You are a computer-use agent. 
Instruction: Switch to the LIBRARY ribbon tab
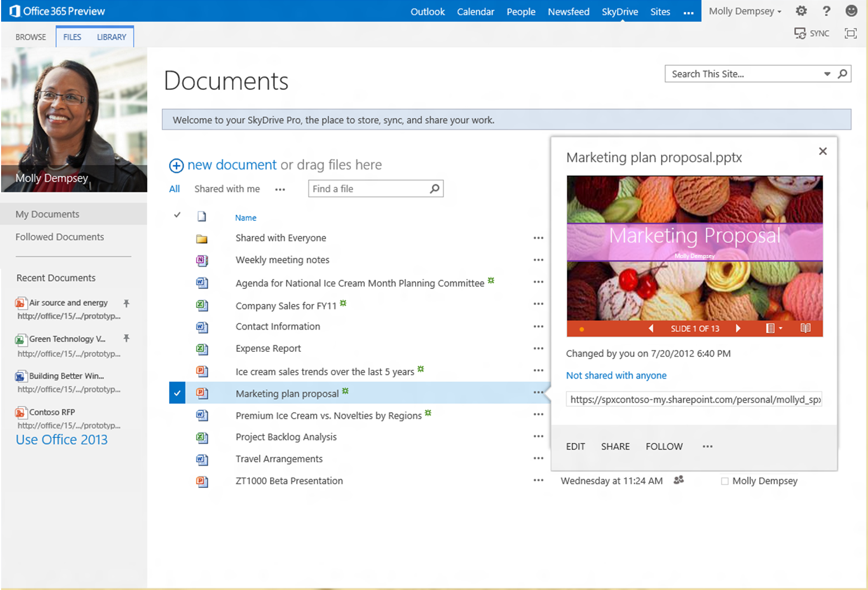[112, 37]
